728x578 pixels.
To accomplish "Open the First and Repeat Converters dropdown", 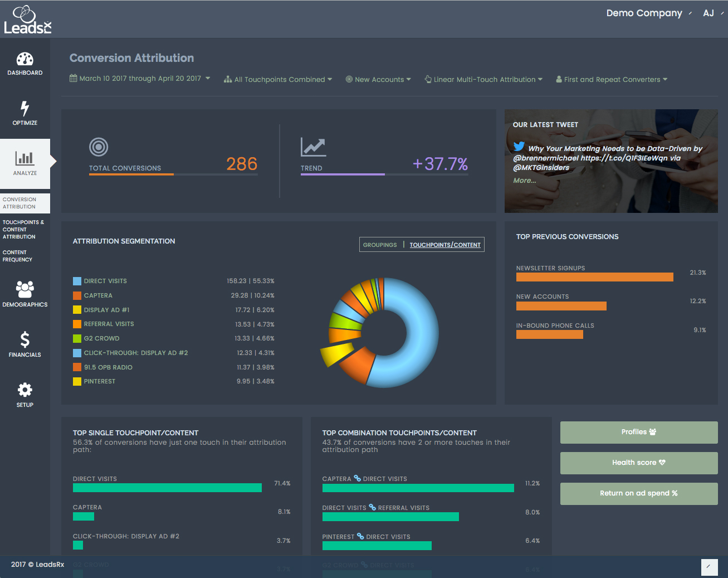I will [x=612, y=80].
